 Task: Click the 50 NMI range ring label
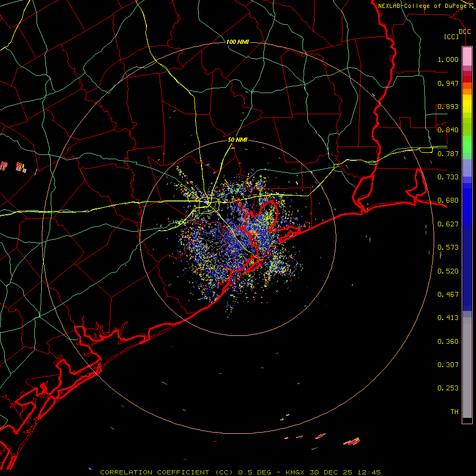coord(237,140)
